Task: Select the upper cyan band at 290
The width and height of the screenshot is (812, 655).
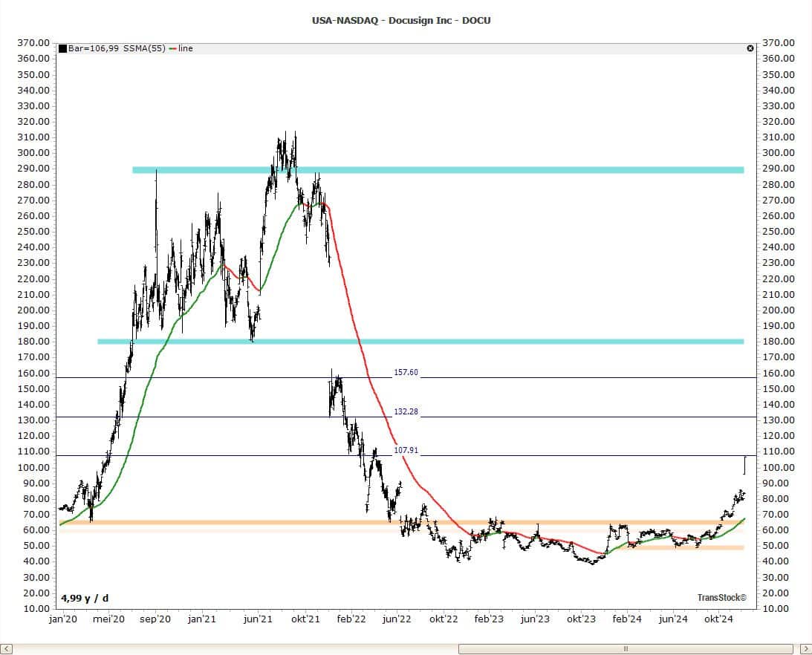Action: click(x=438, y=170)
